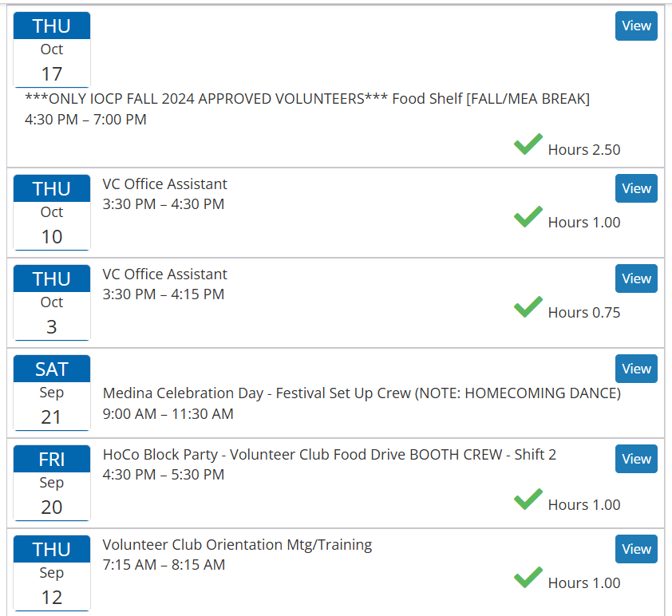Click the green checkmark for Oct 3 shift
This screenshot has width=672, height=616.
[528, 307]
